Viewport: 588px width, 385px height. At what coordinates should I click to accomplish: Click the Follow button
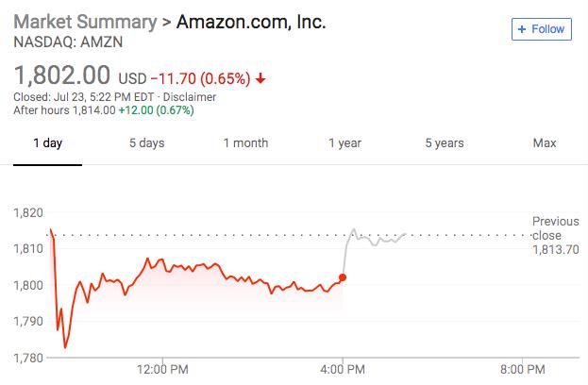tap(540, 29)
